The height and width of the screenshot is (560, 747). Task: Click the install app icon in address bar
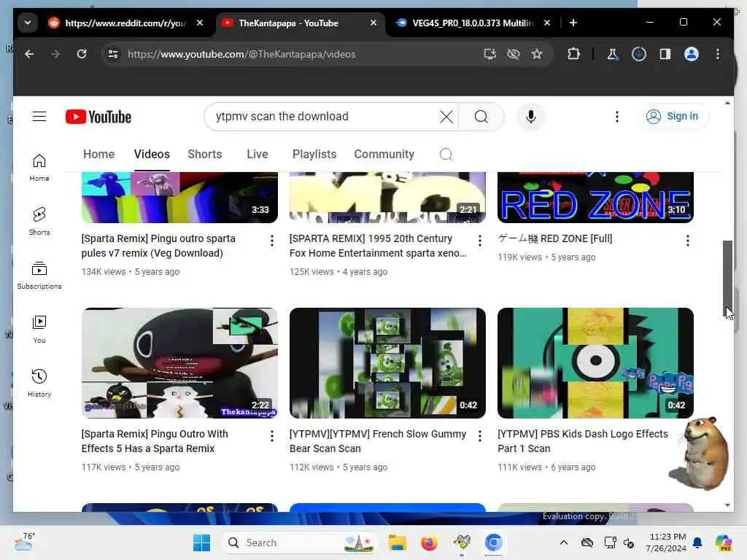tap(489, 54)
